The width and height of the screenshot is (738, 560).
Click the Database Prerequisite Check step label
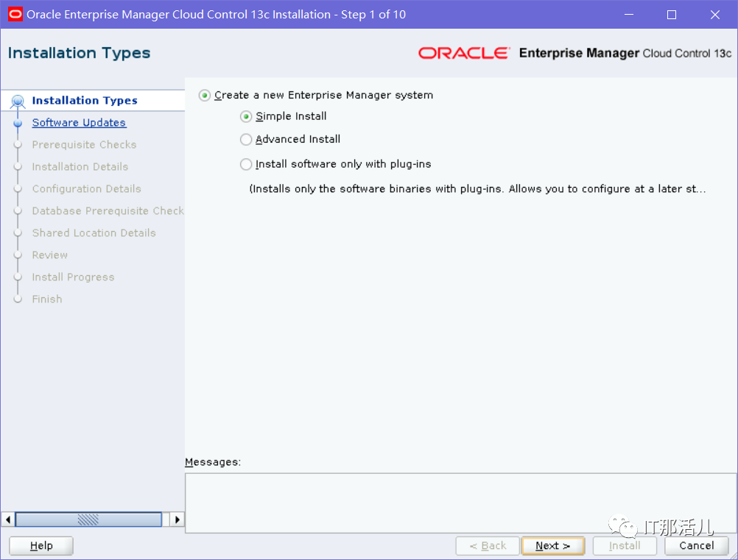(x=108, y=211)
